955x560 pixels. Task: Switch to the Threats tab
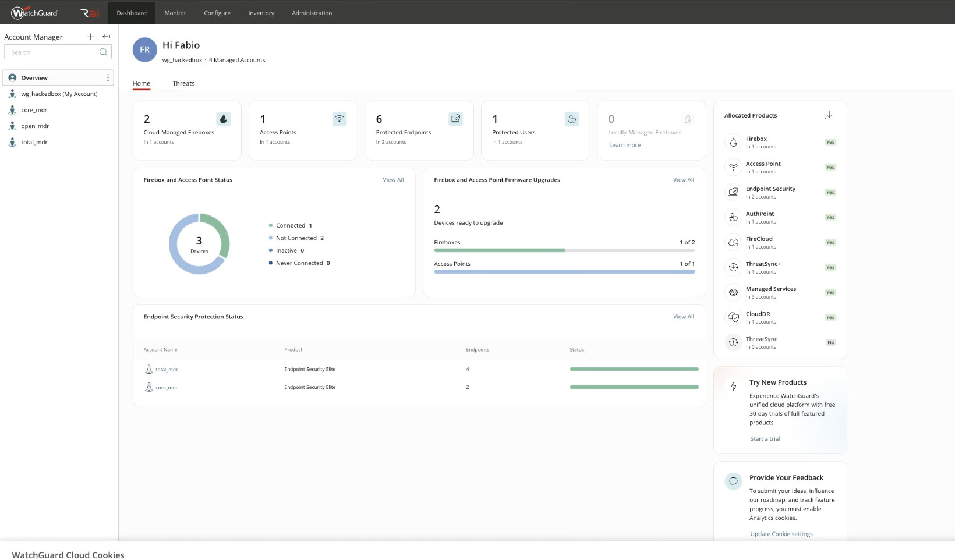click(x=183, y=83)
